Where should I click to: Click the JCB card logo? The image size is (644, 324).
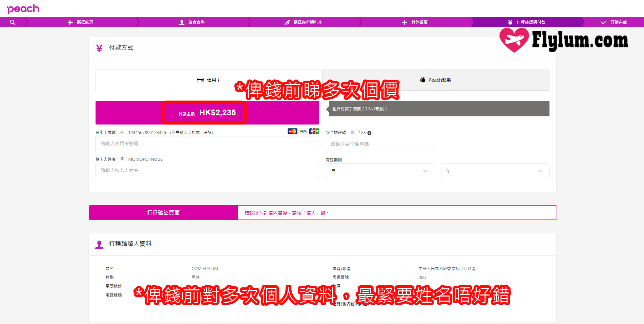point(314,131)
